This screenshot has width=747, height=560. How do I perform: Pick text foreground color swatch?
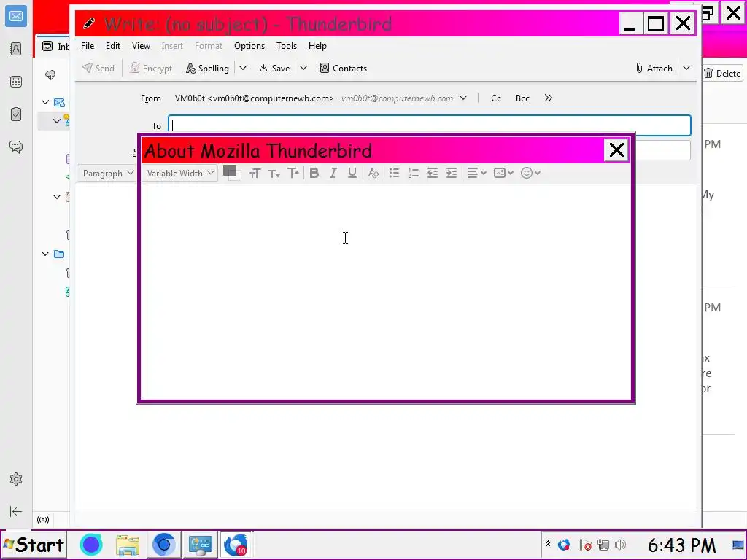coord(230,171)
